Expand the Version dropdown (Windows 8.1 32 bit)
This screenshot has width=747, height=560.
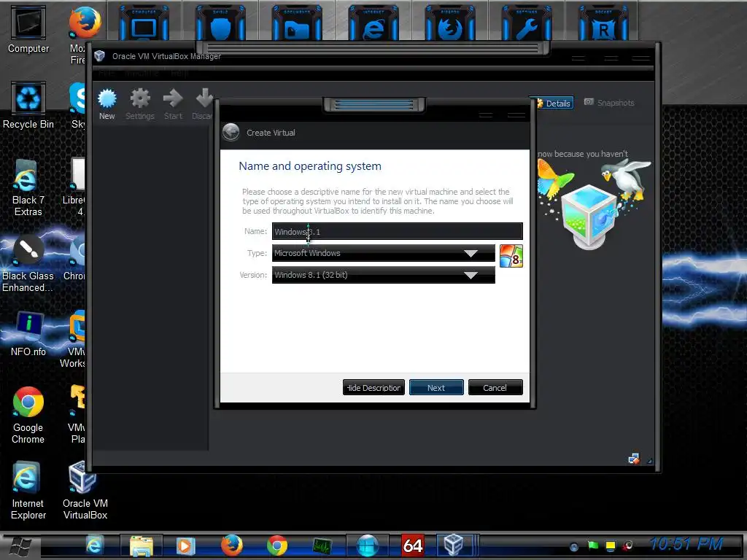tap(384, 275)
